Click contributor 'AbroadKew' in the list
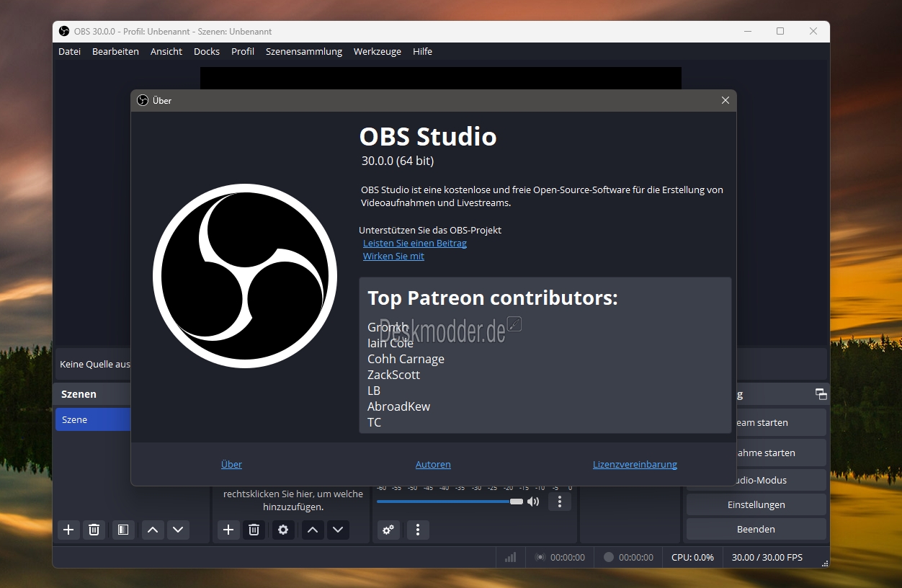 click(x=398, y=406)
